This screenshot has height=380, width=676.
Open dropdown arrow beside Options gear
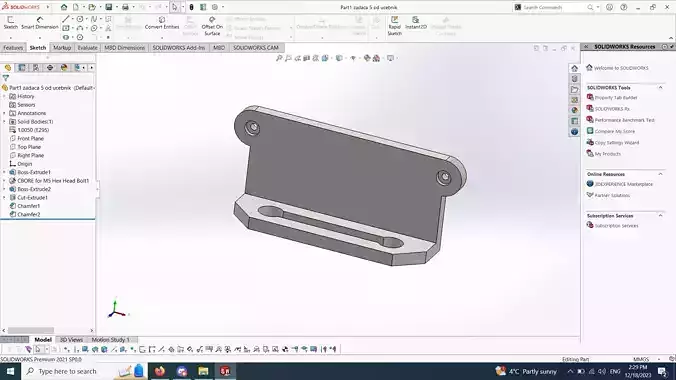click(223, 7)
